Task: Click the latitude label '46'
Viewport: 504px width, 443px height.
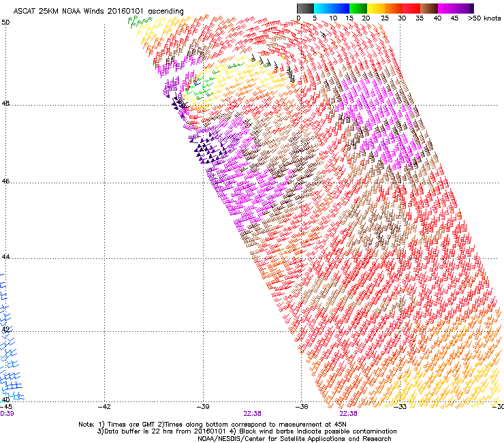Action: (5, 181)
